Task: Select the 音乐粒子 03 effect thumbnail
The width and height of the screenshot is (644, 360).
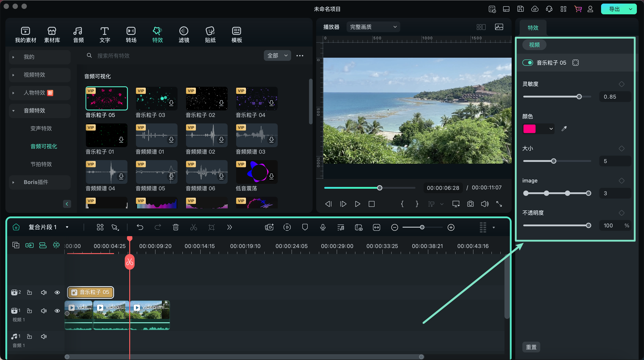Action: click(156, 98)
